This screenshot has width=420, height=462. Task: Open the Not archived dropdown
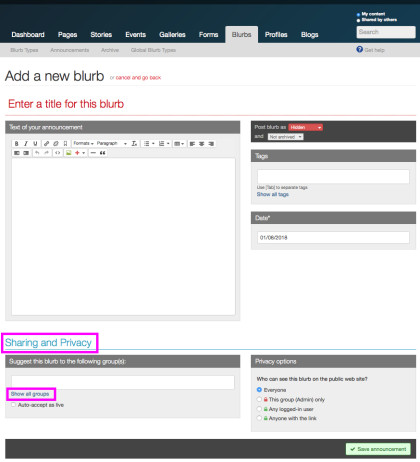click(286, 137)
